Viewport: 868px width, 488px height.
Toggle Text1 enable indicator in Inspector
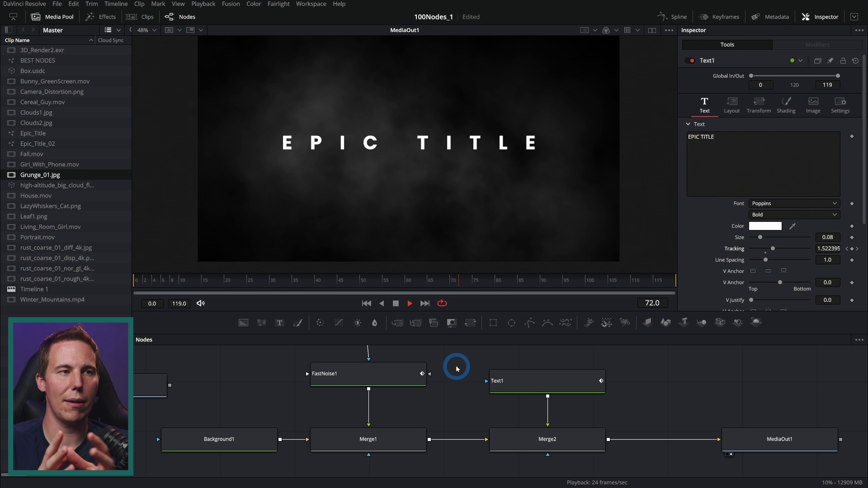coord(691,61)
